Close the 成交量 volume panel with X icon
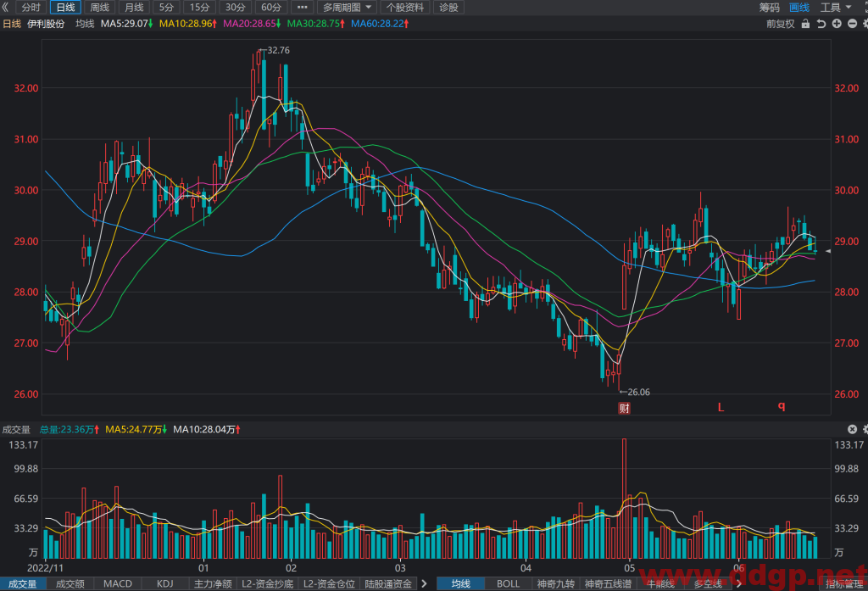Image resolution: width=868 pixels, height=591 pixels. (x=853, y=429)
